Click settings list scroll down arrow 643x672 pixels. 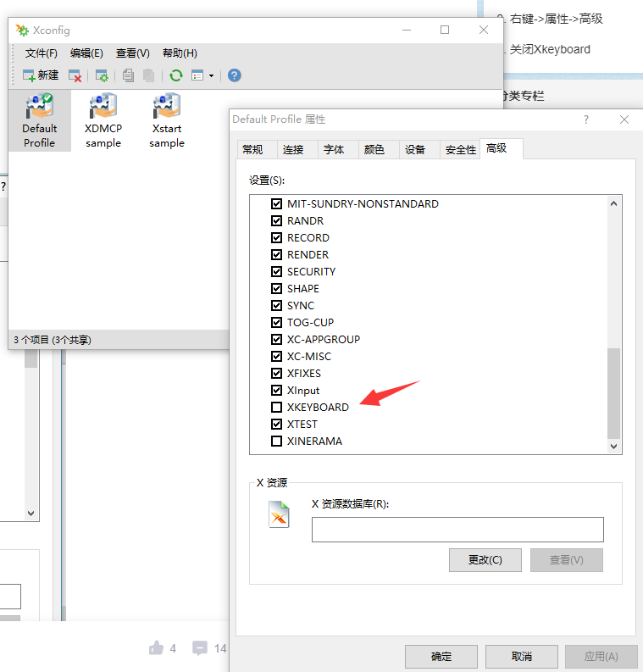point(613,446)
